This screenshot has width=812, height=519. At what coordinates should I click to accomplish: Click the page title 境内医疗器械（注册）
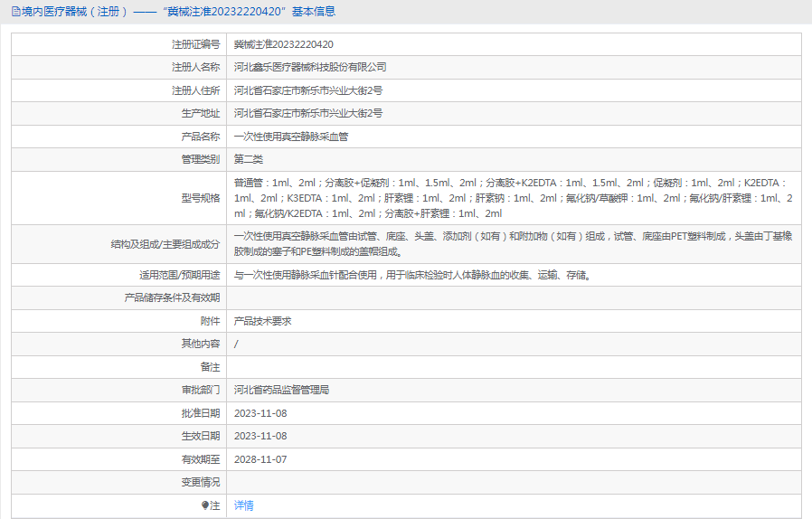pyautogui.click(x=74, y=12)
